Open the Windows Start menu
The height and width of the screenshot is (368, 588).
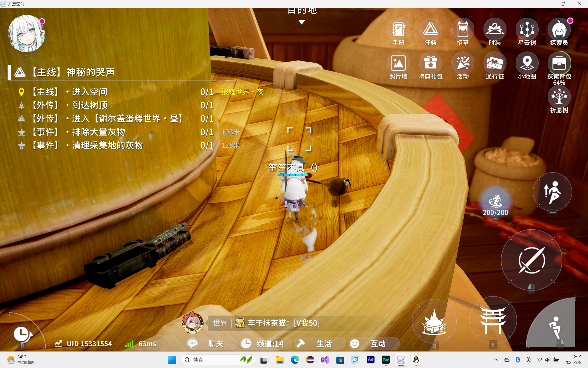click(172, 360)
